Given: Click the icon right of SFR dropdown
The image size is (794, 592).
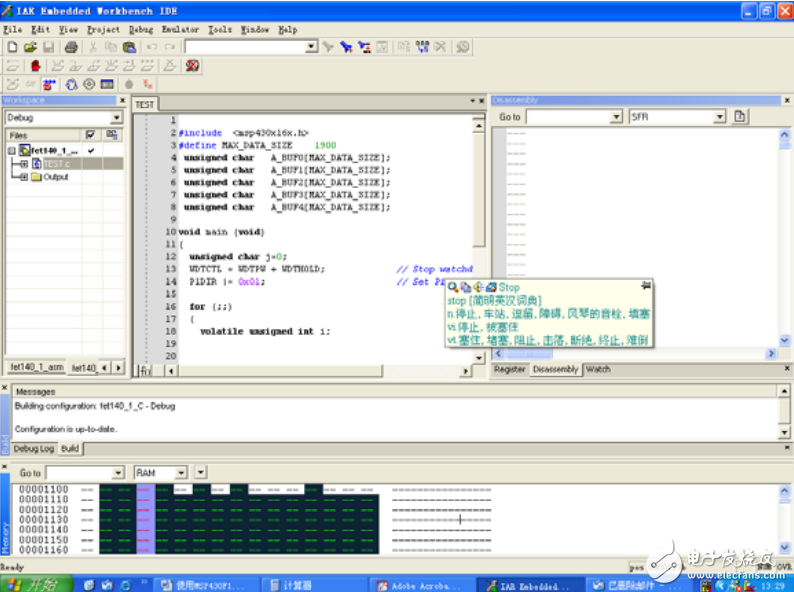Looking at the screenshot, I should (740, 117).
